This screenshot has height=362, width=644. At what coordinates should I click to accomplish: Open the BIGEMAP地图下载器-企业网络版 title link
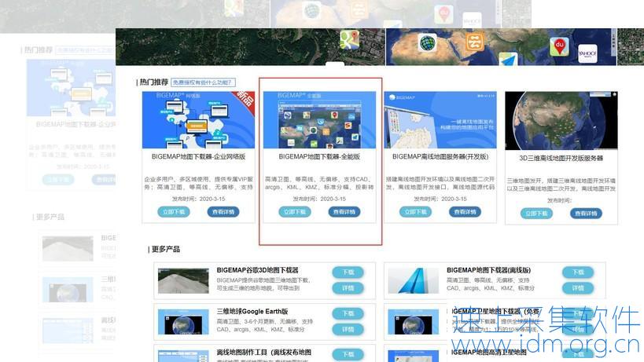pos(198,156)
